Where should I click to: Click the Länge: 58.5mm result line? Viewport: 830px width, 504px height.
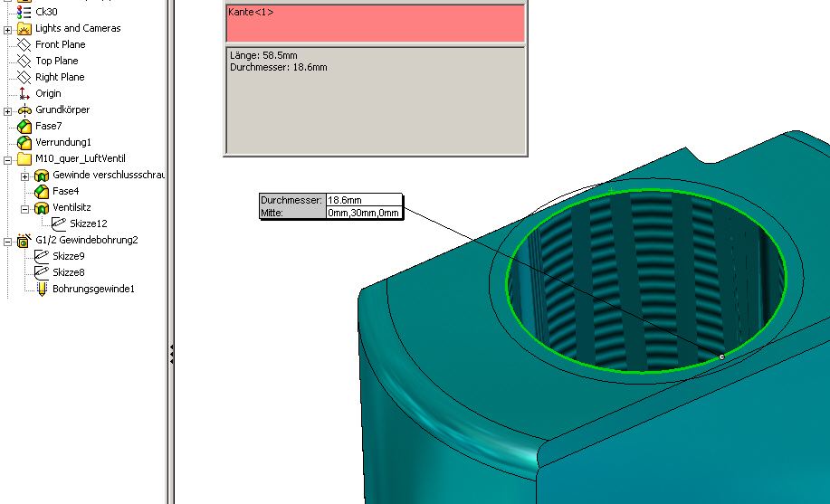[x=263, y=55]
